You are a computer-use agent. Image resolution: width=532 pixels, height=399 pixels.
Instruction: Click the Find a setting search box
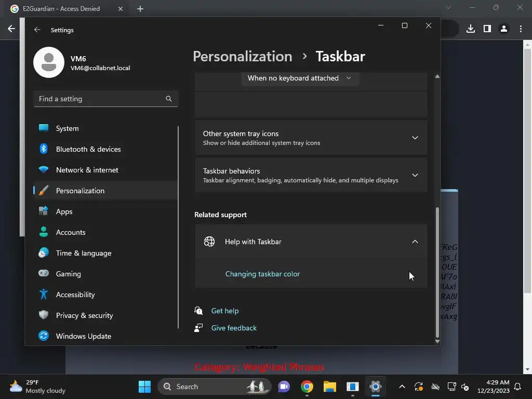(x=106, y=99)
